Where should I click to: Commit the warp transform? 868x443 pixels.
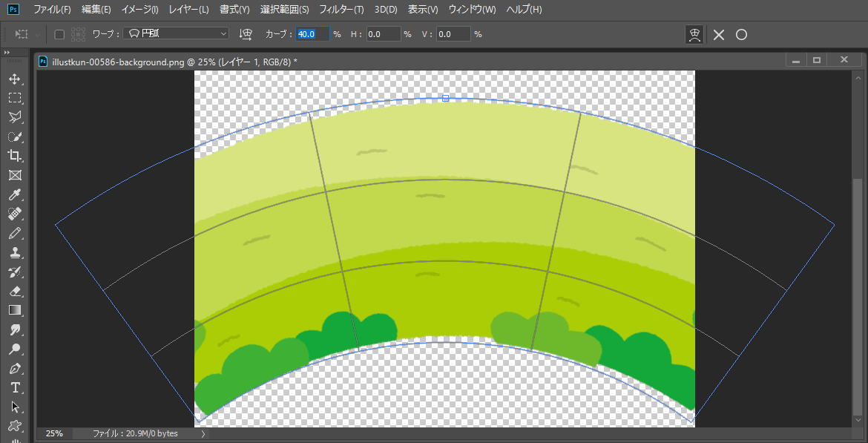[741, 35]
